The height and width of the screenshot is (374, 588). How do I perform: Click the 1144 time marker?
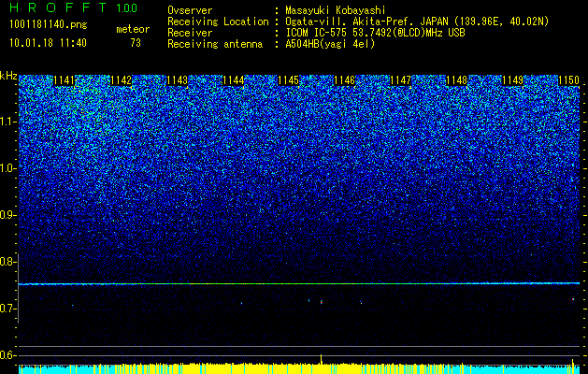[234, 80]
